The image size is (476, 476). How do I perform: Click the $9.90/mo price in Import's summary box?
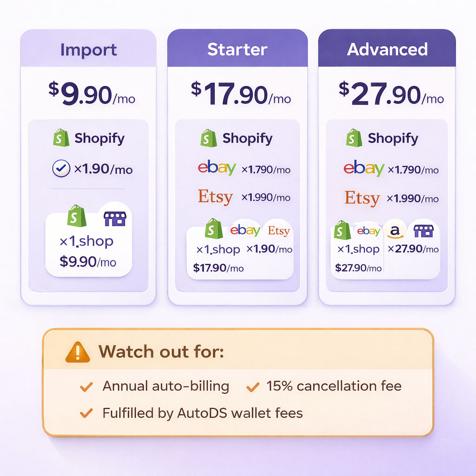[x=88, y=262]
